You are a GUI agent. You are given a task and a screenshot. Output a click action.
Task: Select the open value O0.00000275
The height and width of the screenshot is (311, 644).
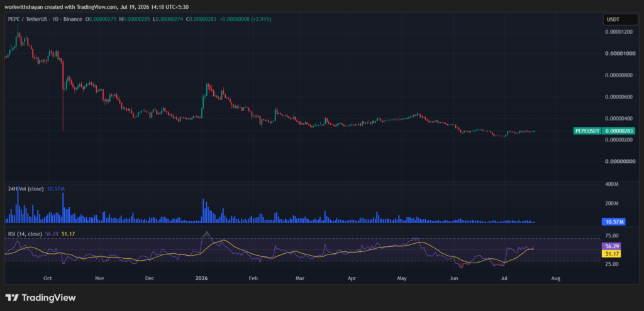(x=101, y=19)
